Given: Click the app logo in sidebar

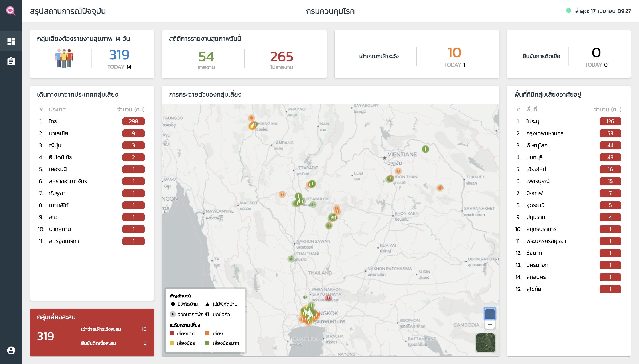Looking at the screenshot, I should tap(11, 10).
